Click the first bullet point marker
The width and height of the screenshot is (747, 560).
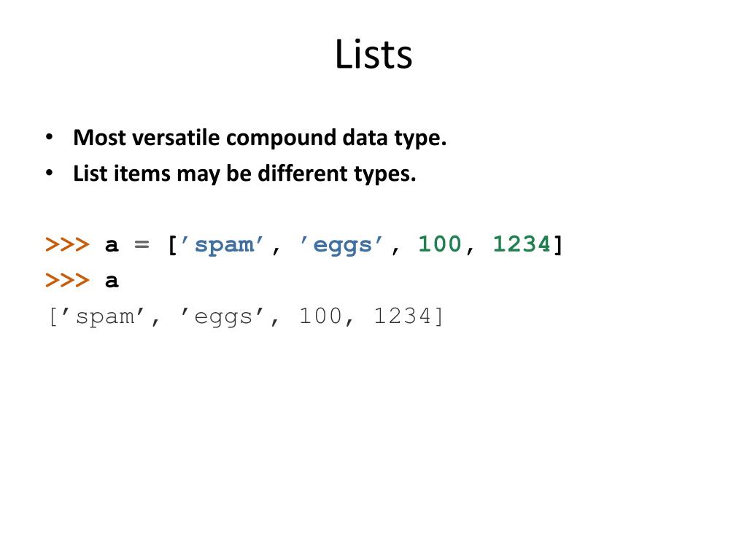coord(49,137)
